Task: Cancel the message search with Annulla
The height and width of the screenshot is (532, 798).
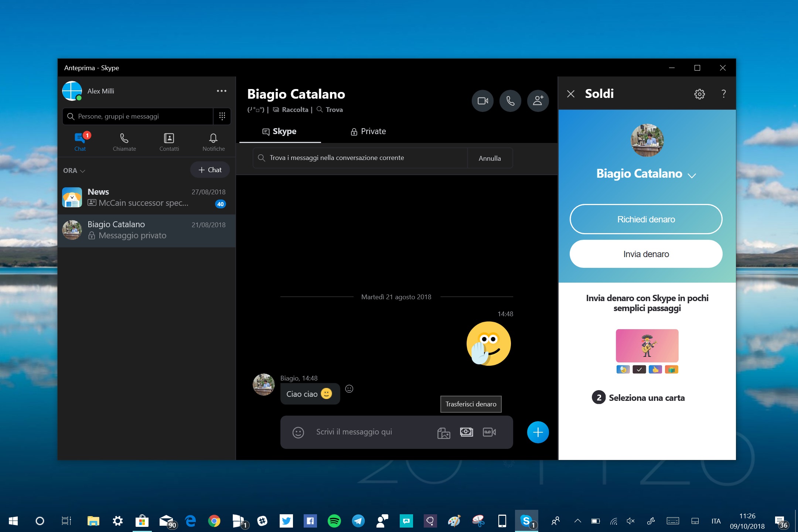Action: point(490,158)
